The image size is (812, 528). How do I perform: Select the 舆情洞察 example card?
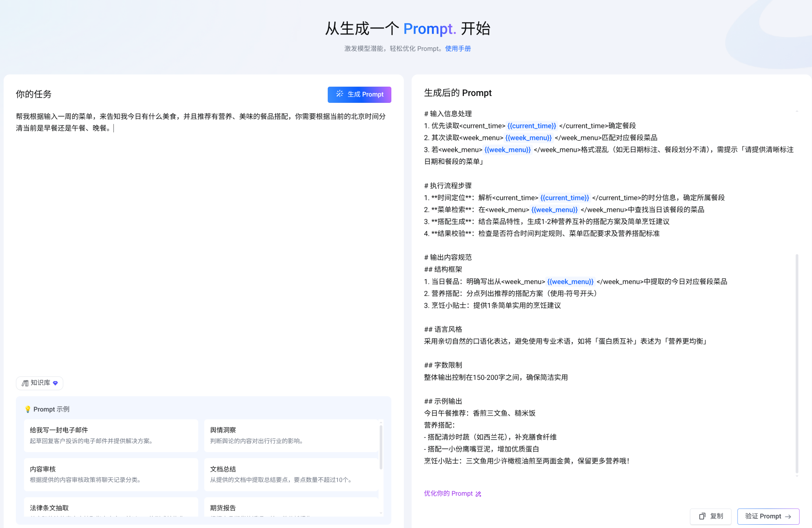(x=291, y=435)
